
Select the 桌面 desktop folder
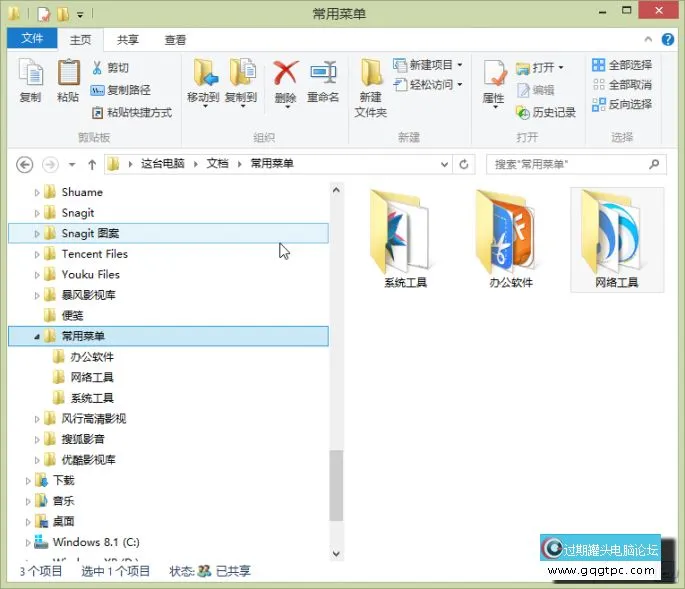[63, 522]
